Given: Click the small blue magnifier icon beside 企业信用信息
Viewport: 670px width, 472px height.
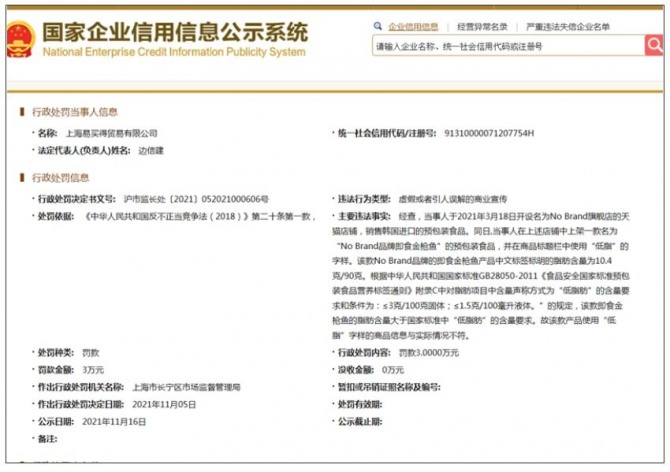Looking at the screenshot, I should click(x=377, y=26).
